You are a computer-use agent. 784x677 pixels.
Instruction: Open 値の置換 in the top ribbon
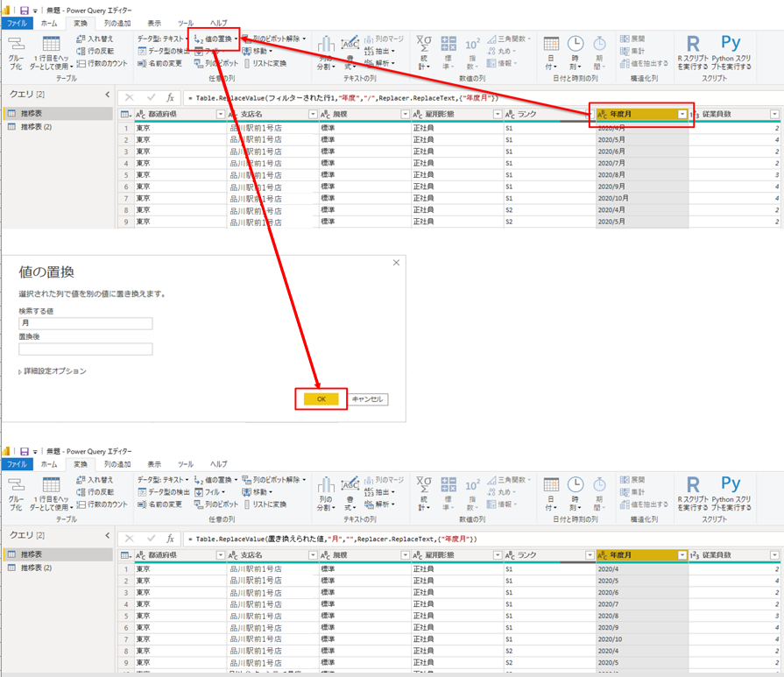click(215, 39)
